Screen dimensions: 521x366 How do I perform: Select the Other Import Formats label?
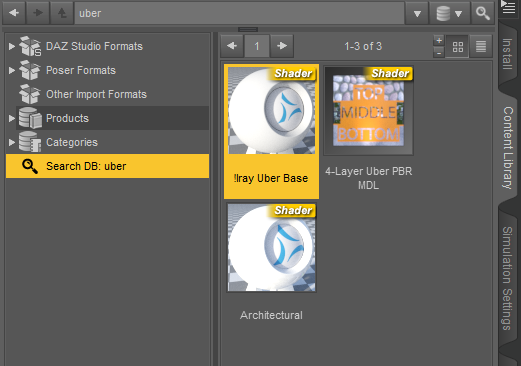coord(96,94)
